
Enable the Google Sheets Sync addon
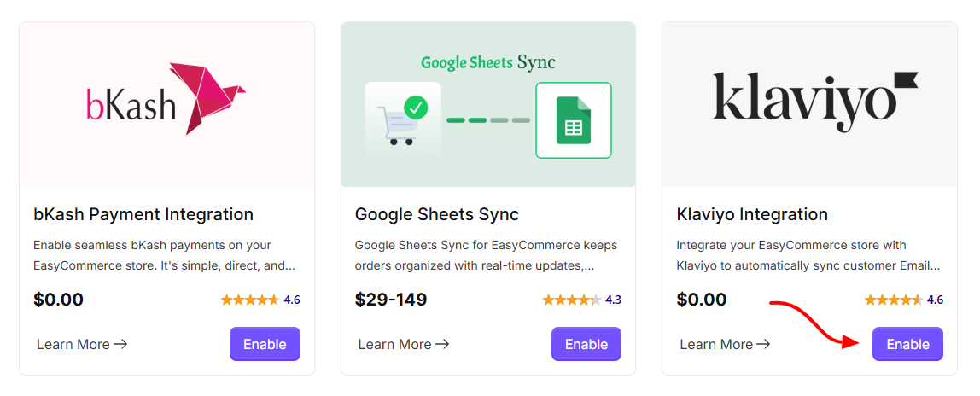click(586, 344)
